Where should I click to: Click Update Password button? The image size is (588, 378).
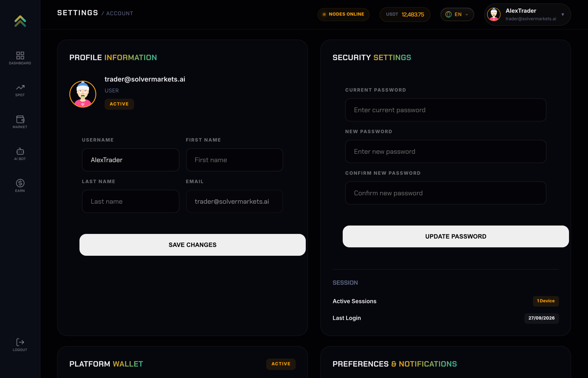(x=456, y=236)
